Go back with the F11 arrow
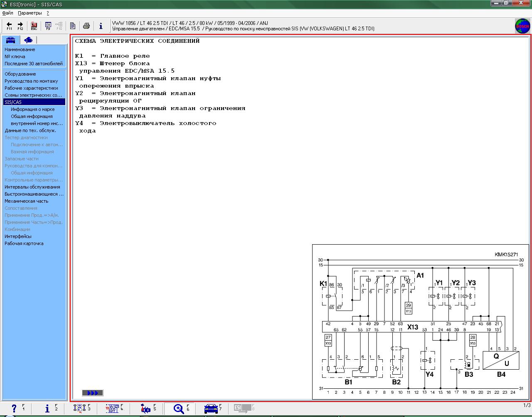This screenshot has height=417, width=532. click(9, 26)
